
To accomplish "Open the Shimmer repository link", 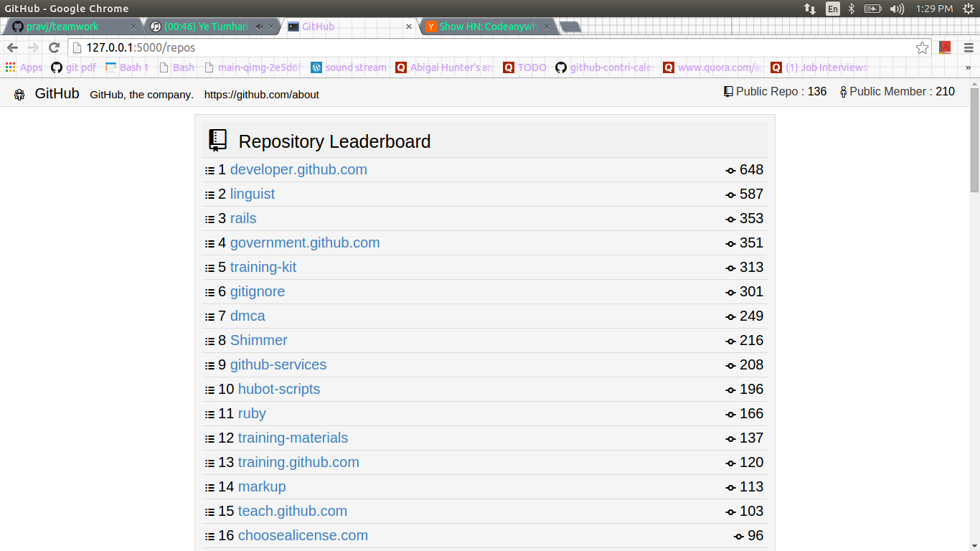I will (259, 341).
